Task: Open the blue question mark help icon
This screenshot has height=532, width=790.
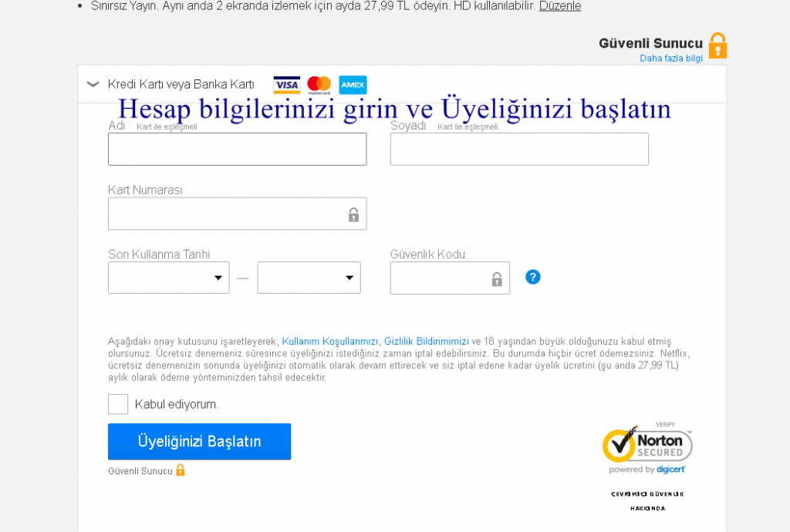Action: 532,277
